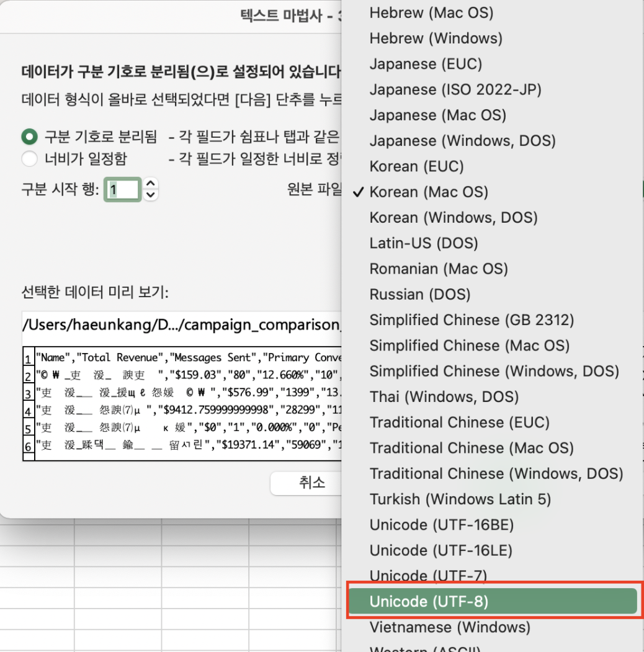This screenshot has height=652, width=644.
Task: Choose Unicode (UTF-16LE) encoding
Action: coord(492,550)
